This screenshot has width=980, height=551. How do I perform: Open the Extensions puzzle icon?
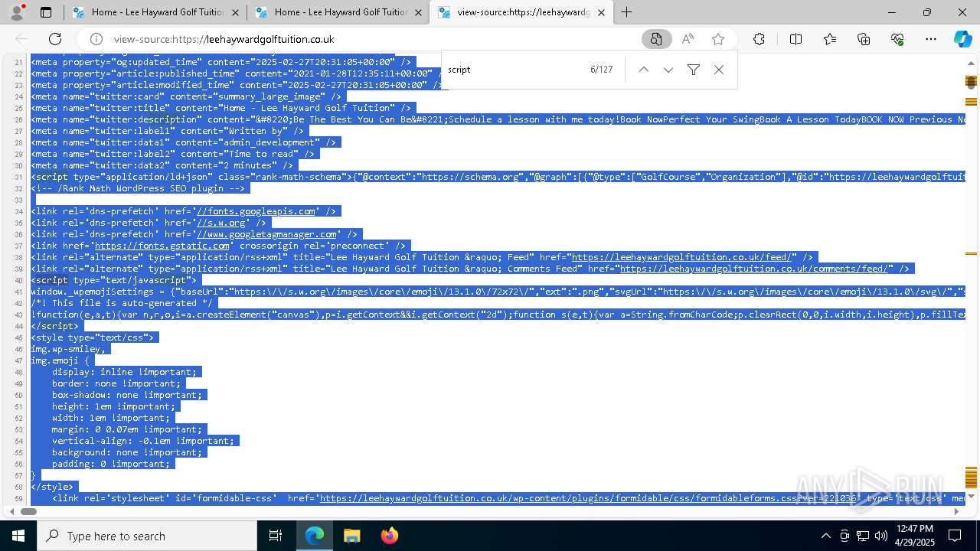[759, 39]
